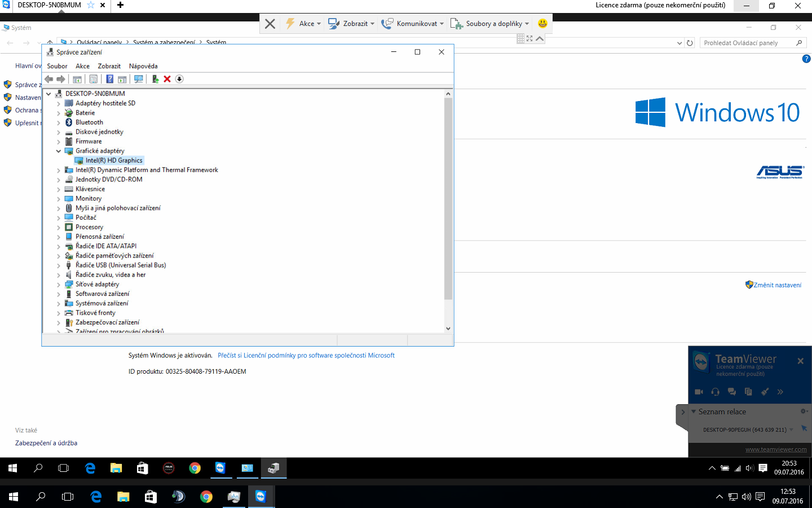Open the Soubor menu in Device Manager
This screenshot has width=812, height=508.
tap(57, 66)
